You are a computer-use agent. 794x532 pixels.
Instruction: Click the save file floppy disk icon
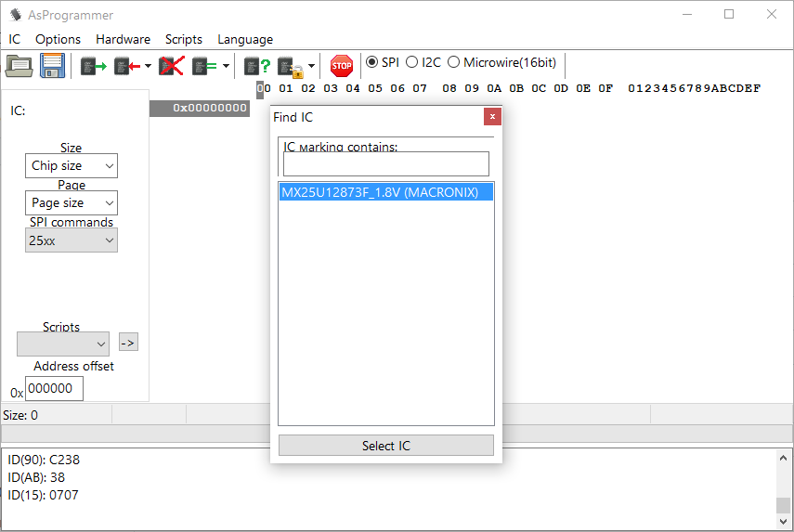click(52, 66)
